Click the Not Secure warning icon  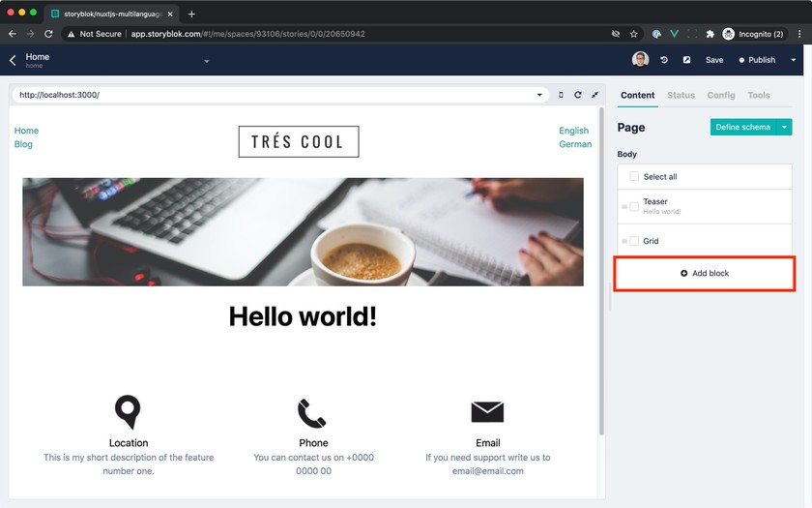(x=71, y=34)
